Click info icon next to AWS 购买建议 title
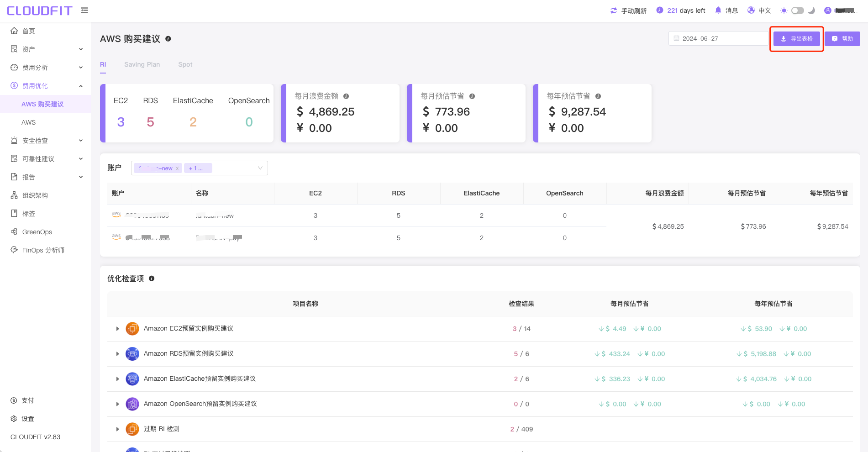Screen dimensions: 868x452 tap(168, 39)
